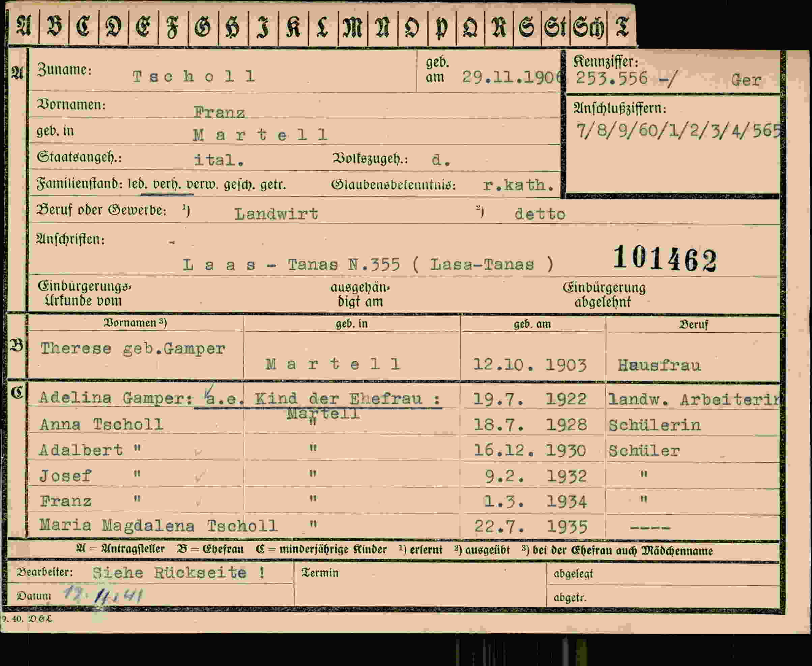This screenshot has width=812, height=666.
Task: Click the birth date 16.12. 1930
Action: pos(530,451)
